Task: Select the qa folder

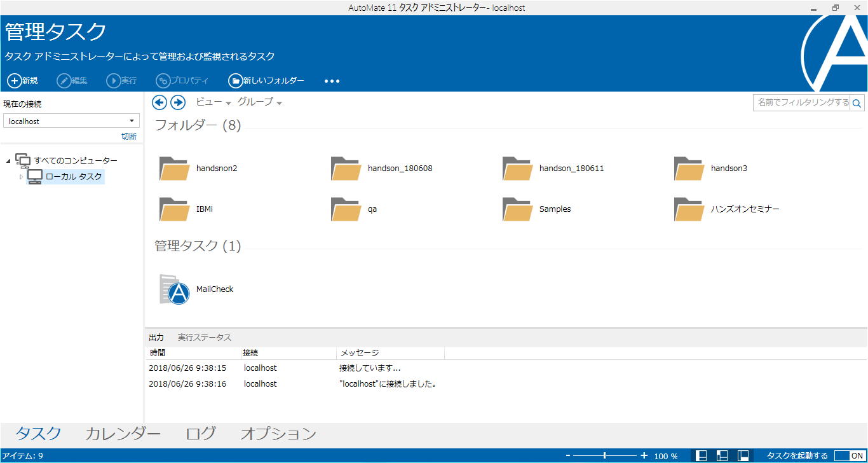Action: tap(353, 209)
